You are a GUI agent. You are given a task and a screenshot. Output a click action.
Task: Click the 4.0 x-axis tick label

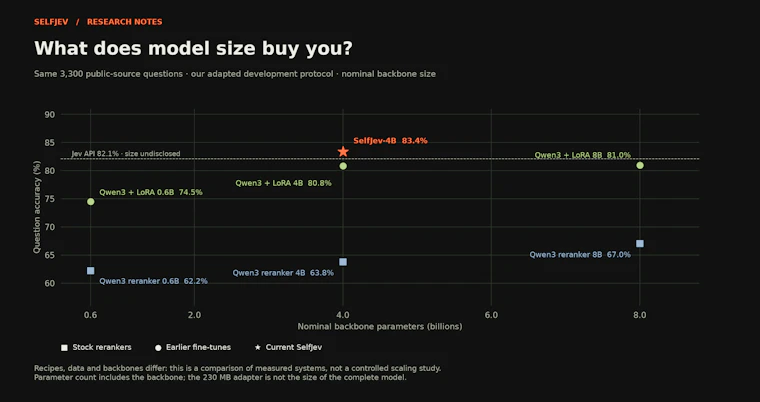tap(343, 315)
